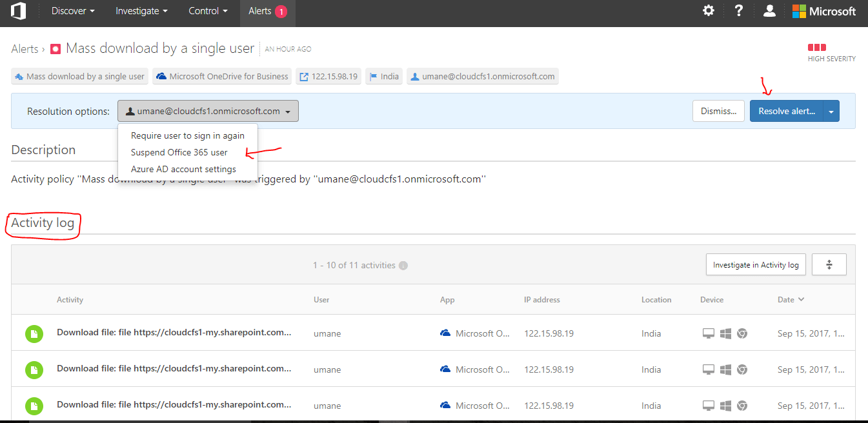The width and height of the screenshot is (868, 423).
Task: Sort by the Date column
Action: (x=791, y=299)
